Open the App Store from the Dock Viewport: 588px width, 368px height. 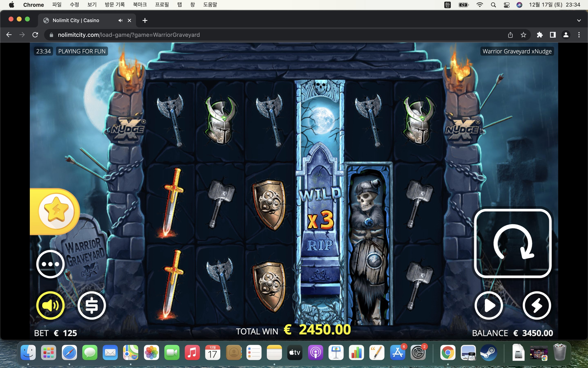pyautogui.click(x=398, y=353)
